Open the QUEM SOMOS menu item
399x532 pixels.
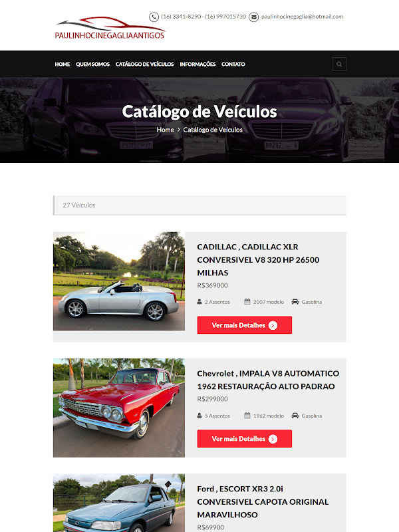pyautogui.click(x=92, y=64)
